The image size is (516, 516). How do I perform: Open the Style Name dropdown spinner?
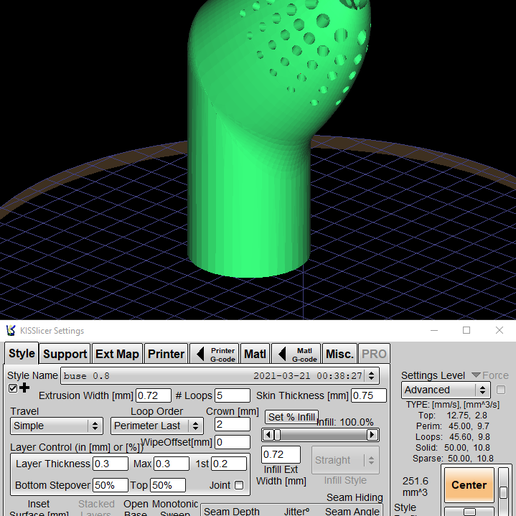(371, 376)
